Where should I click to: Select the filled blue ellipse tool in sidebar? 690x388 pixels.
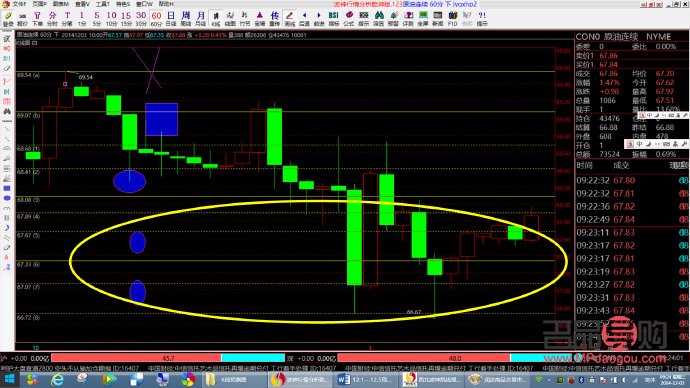pyautogui.click(x=7, y=198)
